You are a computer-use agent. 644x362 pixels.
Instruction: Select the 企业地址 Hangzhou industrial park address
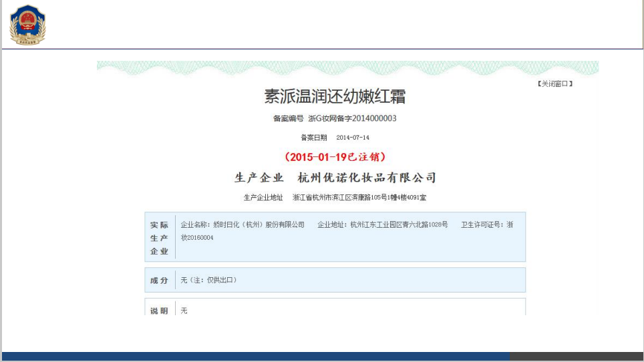coord(382,224)
